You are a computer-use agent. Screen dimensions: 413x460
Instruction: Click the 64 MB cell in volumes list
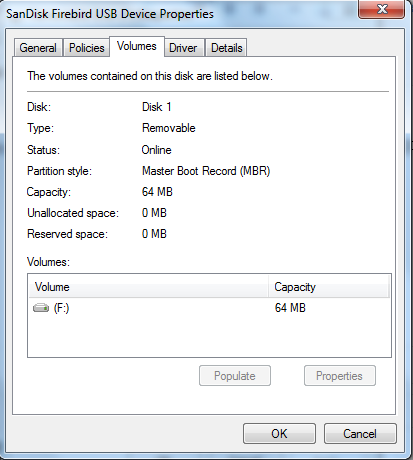(x=290, y=308)
